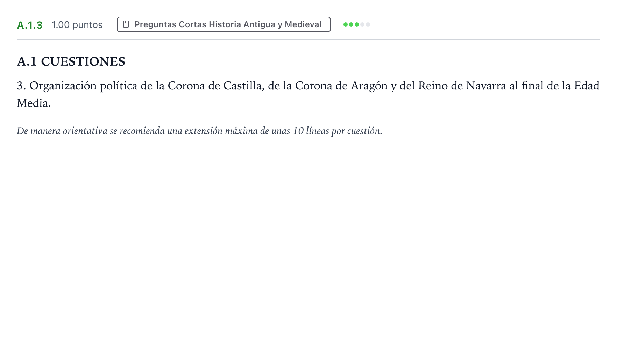Click the 1.00 puntos score label
Image resolution: width=617 pixels, height=364 pixels.
tap(77, 25)
